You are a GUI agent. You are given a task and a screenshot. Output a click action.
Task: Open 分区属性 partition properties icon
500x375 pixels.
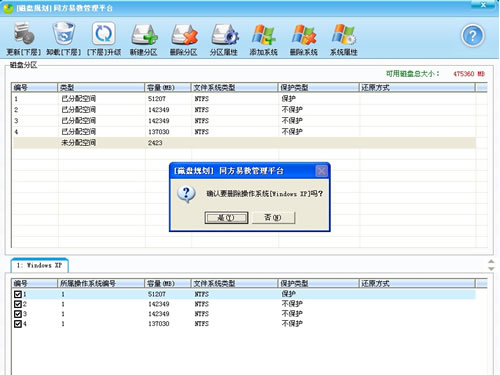click(224, 34)
